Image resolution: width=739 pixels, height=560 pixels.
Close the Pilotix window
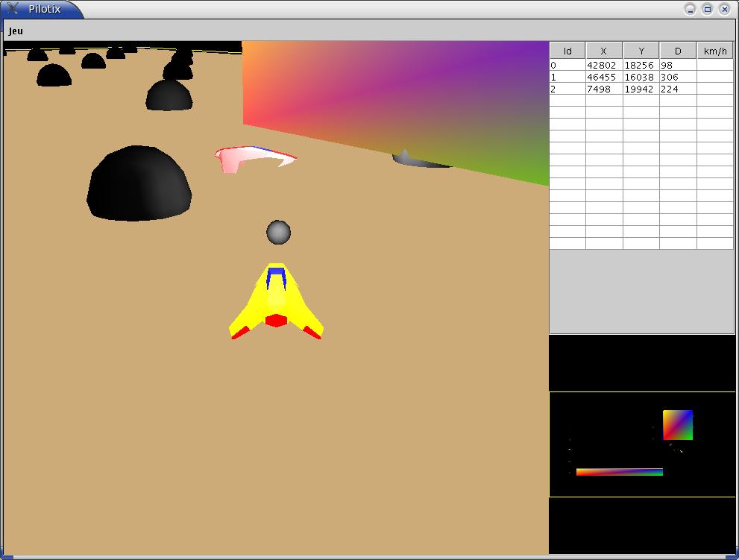tap(725, 10)
